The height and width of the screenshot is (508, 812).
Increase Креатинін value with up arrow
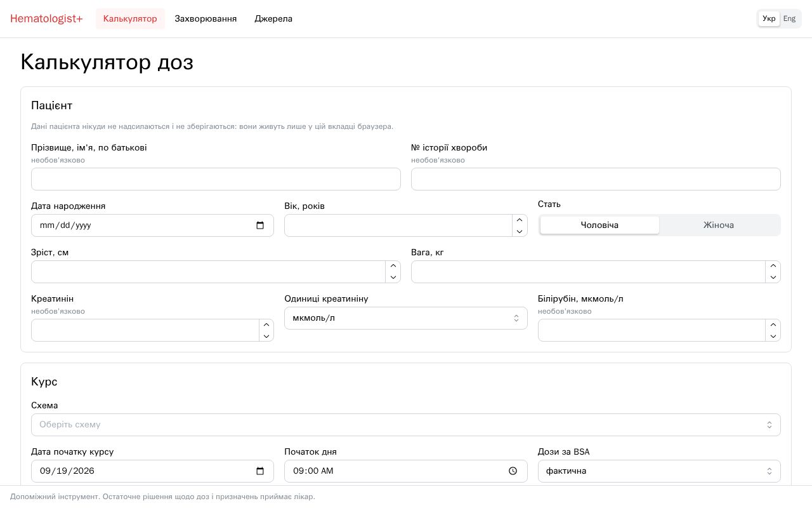pos(266,324)
